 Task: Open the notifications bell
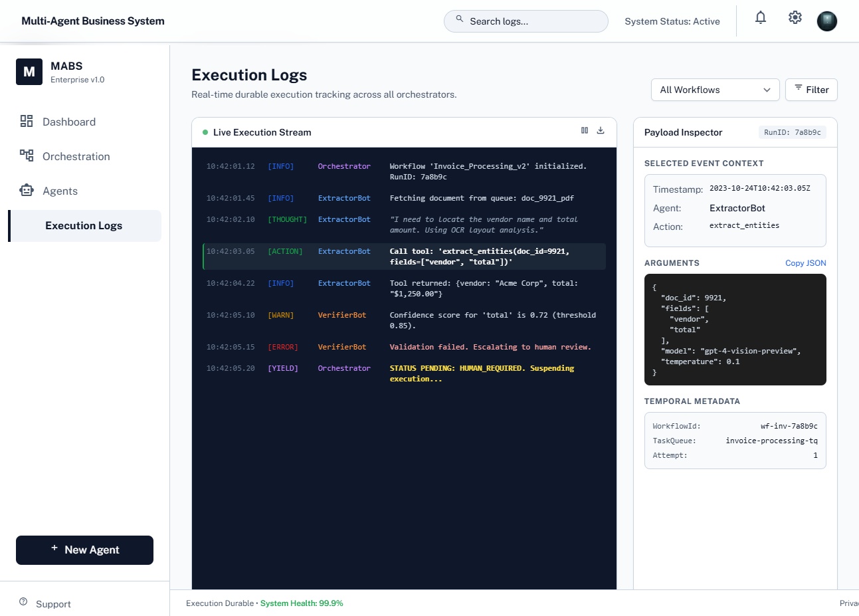(761, 18)
